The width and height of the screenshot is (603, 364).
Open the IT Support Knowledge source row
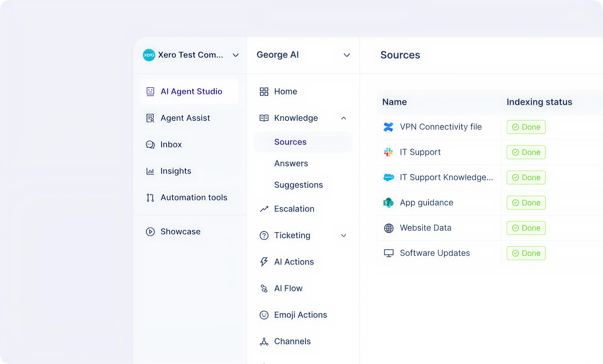[x=446, y=177]
